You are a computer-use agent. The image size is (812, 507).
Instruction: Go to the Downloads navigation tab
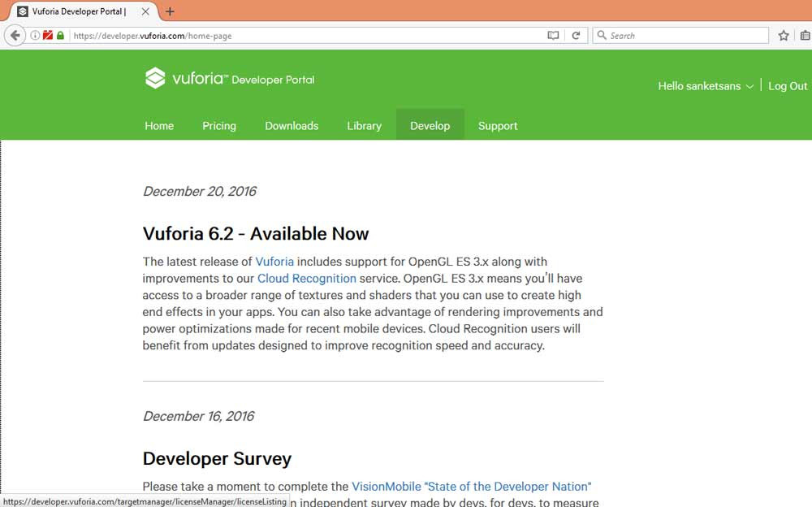292,126
